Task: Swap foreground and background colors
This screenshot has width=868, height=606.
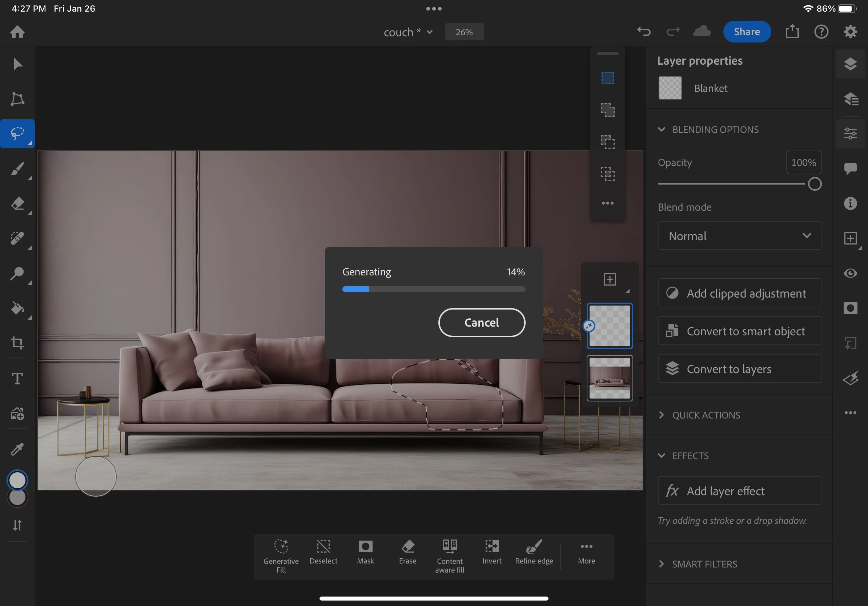Action: tap(17, 525)
